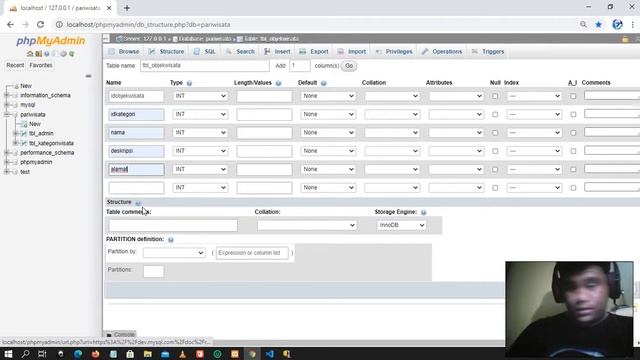640x360 pixels.
Task: Open the Partition by dropdown
Action: coord(174,253)
